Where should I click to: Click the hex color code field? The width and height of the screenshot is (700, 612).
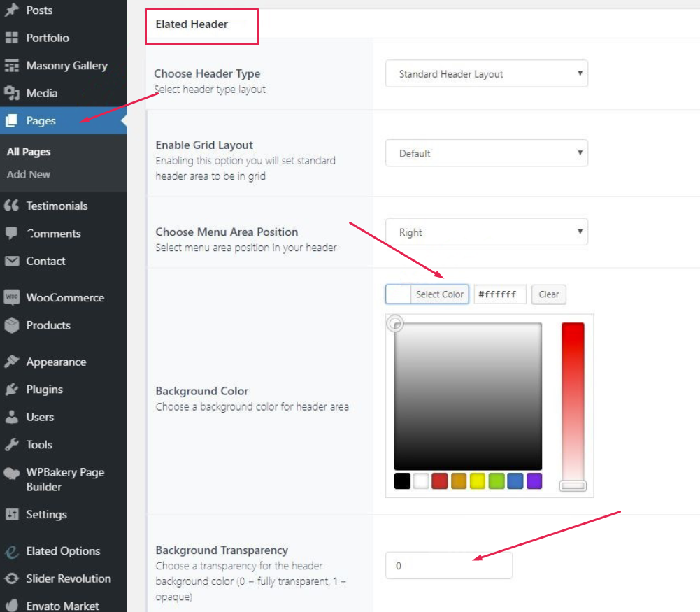(499, 294)
